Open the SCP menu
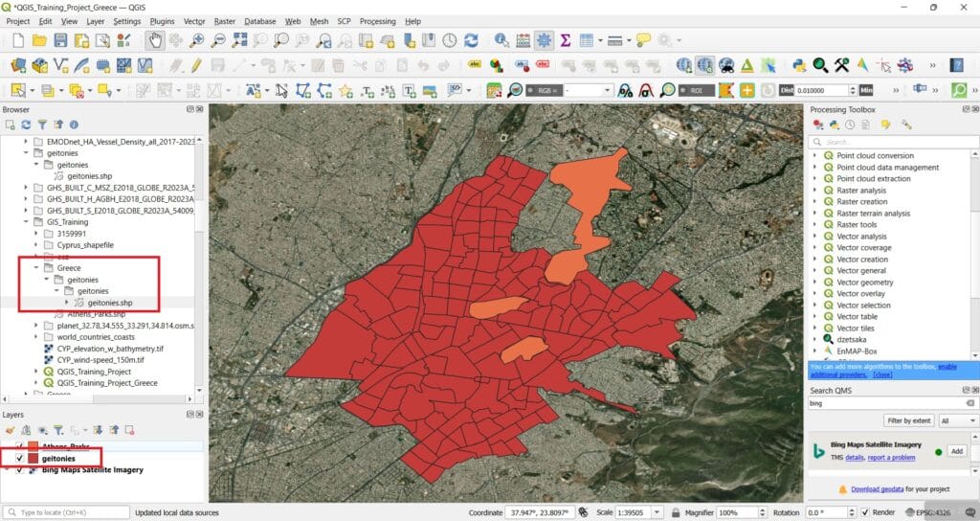This screenshot has height=521, width=980. tap(344, 21)
